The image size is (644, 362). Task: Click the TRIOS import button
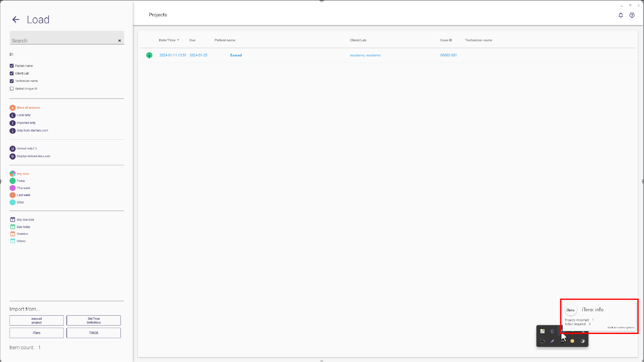click(x=94, y=333)
